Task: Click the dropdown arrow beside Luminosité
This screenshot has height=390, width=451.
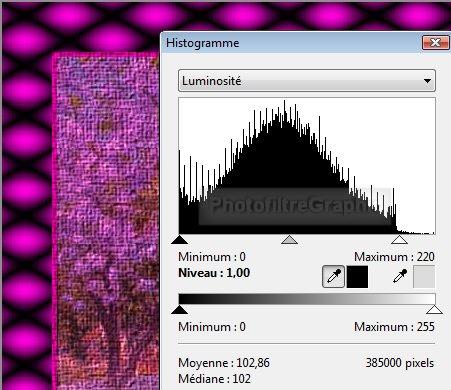Action: click(427, 81)
